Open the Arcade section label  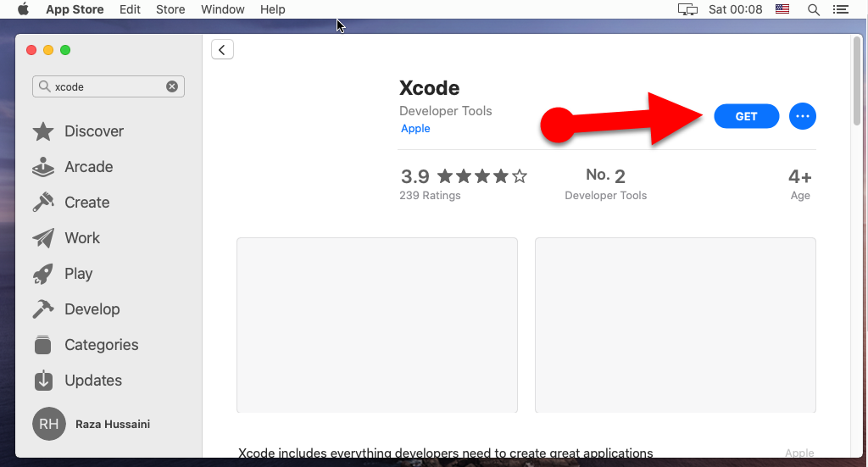(x=88, y=167)
